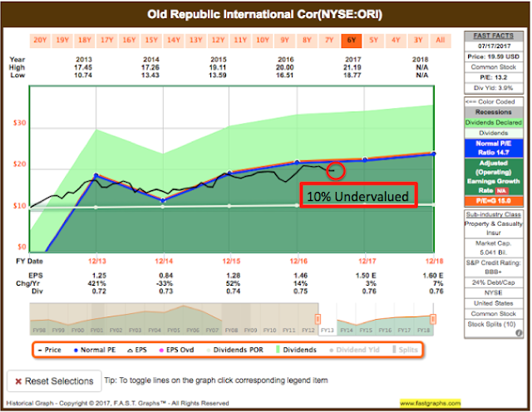Pick the 12Y time range
This screenshot has height=412, width=532.
218,41
